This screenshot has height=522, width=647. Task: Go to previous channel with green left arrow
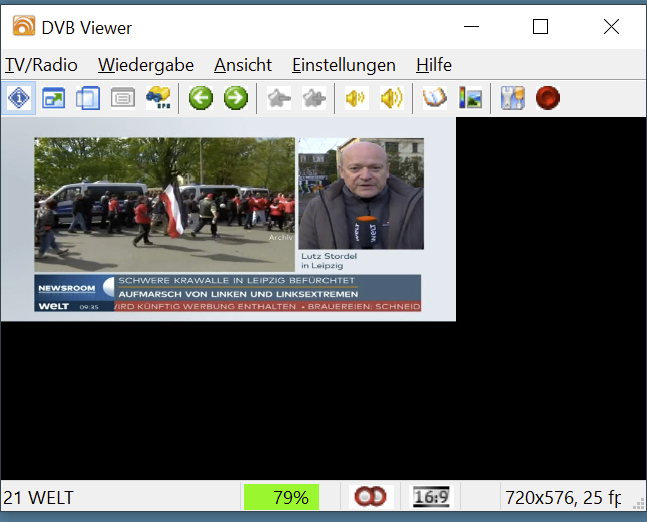(x=201, y=98)
